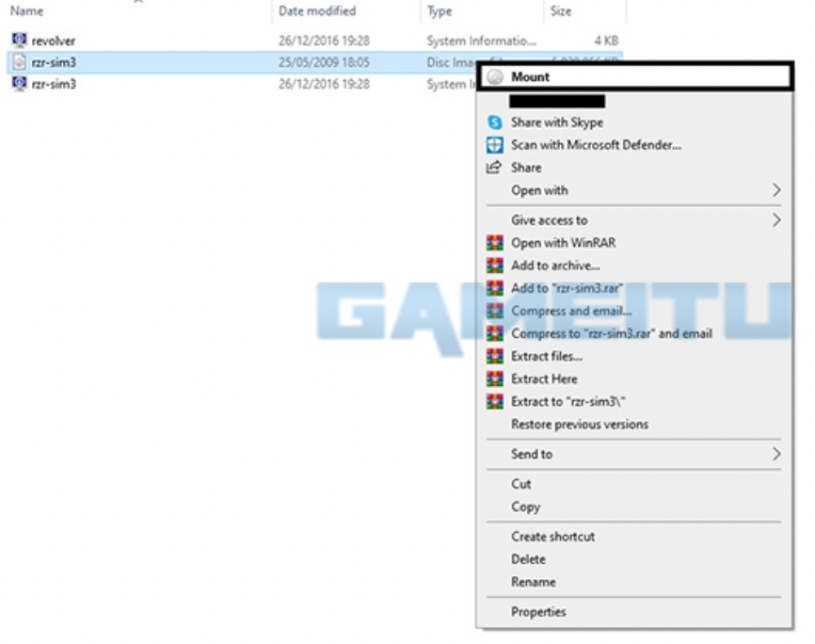Expand the Open with submenu arrow
The image size is (815, 644).
click(x=776, y=190)
